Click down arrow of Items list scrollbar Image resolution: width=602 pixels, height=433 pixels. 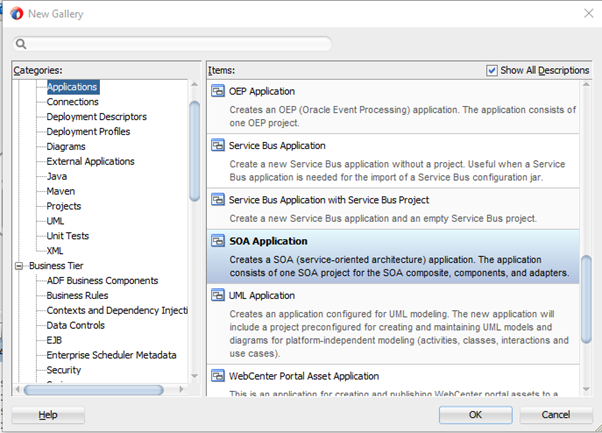586,389
